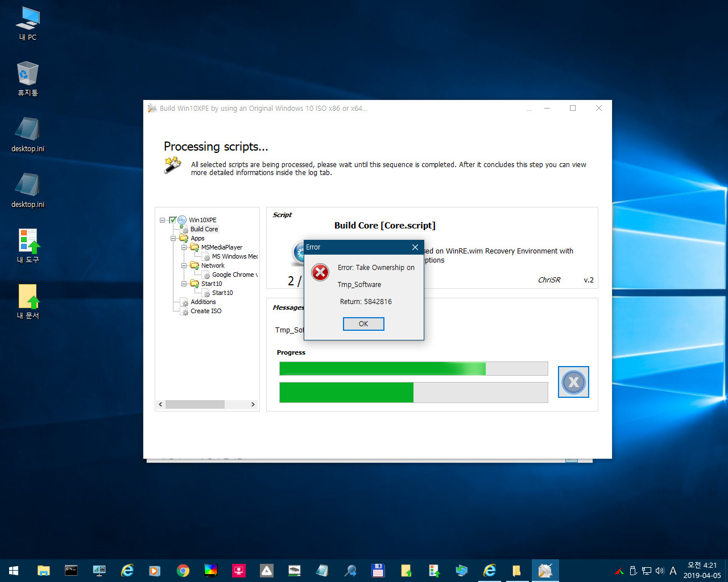Select the MSMediaPlayer folder
The height and width of the screenshot is (582, 728).
pos(222,247)
